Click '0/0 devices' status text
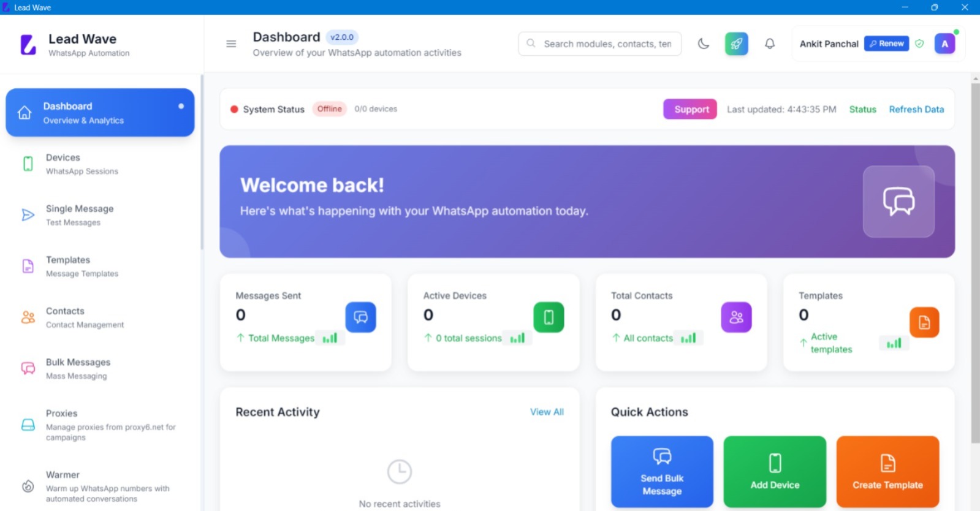980x511 pixels. (376, 109)
